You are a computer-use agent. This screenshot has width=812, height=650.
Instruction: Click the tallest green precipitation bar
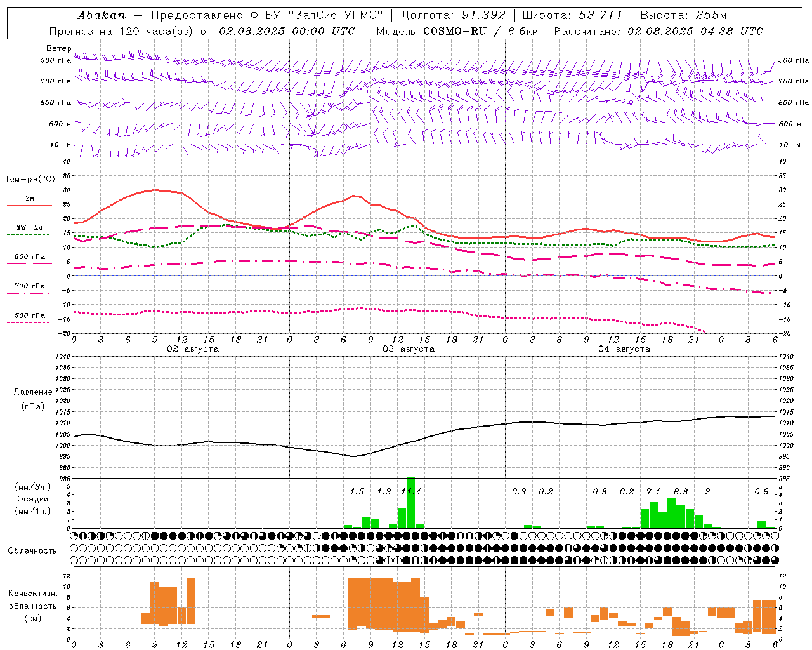click(x=410, y=503)
